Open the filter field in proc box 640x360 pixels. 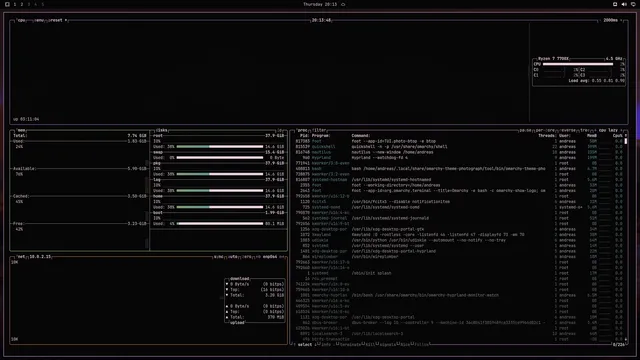point(319,130)
